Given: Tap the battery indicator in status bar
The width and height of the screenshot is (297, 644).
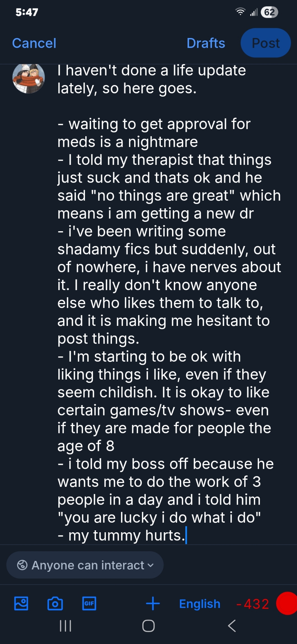Looking at the screenshot, I should pos(269,12).
